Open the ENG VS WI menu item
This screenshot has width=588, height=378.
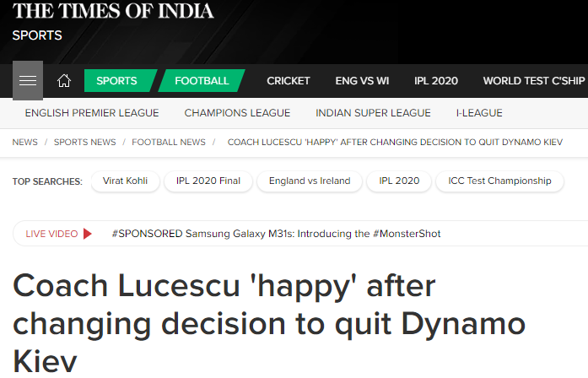click(362, 81)
